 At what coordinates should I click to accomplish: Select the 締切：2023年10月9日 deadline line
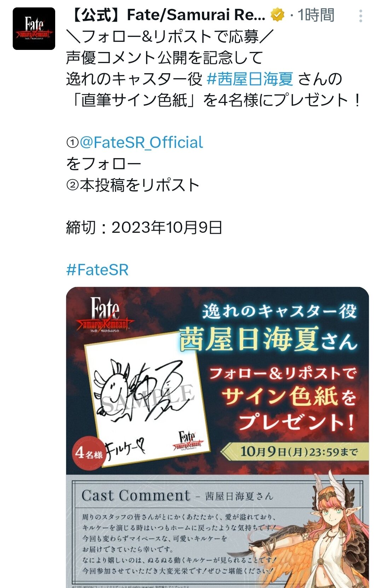pyautogui.click(x=144, y=227)
